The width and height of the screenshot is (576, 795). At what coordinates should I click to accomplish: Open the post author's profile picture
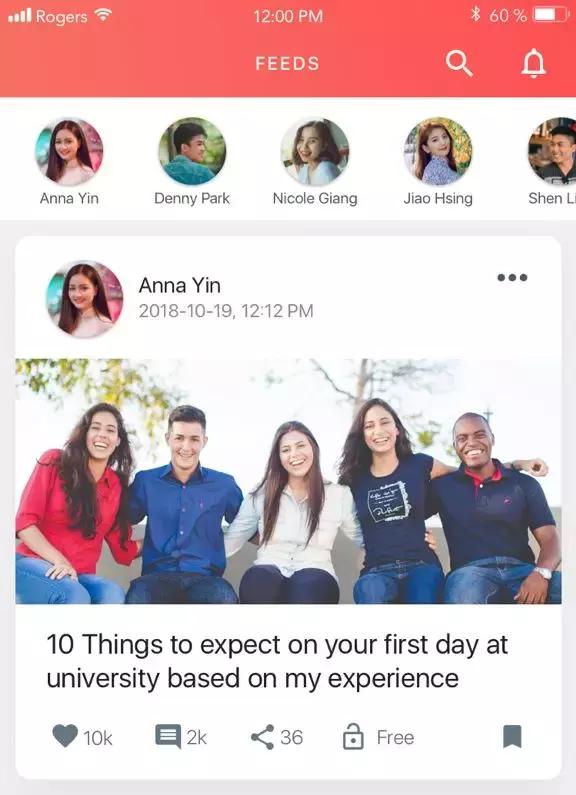pyautogui.click(x=85, y=299)
